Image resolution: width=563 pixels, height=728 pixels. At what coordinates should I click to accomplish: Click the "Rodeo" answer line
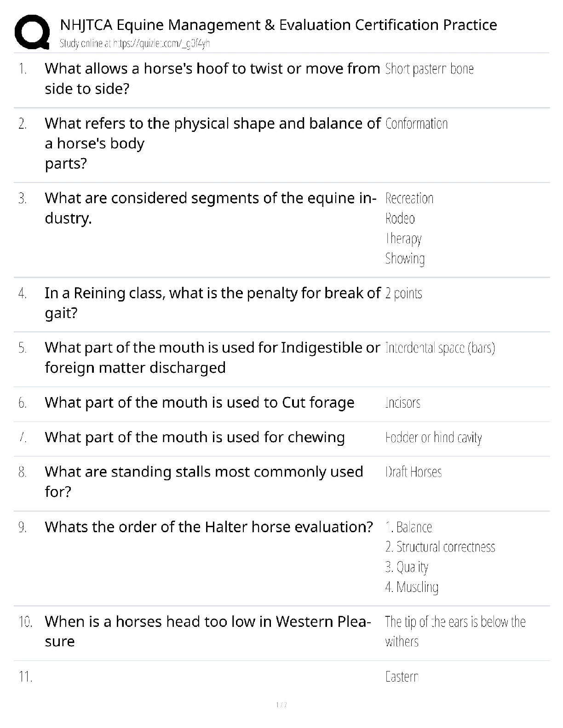400,218
